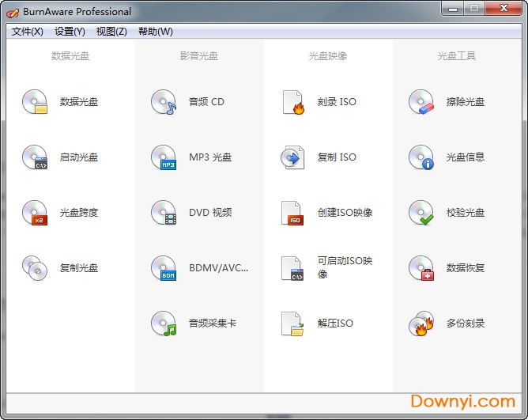Click the DVD 视频 text label
The height and width of the screenshot is (420, 528).
pyautogui.click(x=210, y=213)
